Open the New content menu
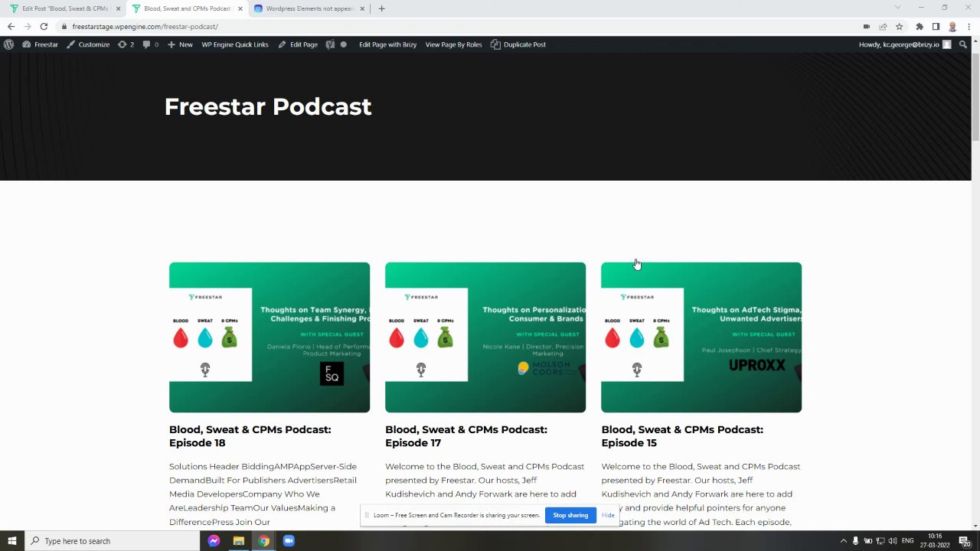The height and width of the screenshot is (551, 980). [180, 44]
